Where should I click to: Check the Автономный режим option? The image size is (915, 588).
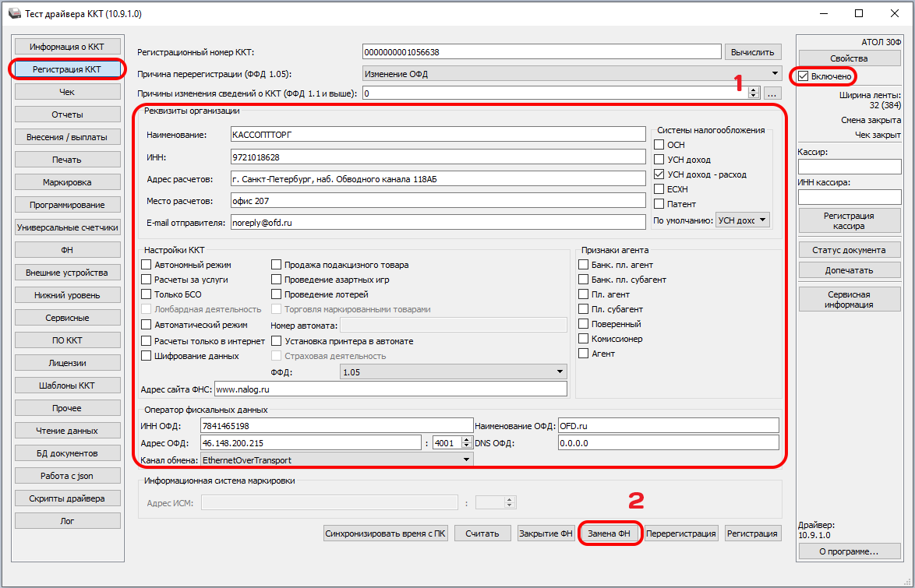pos(147,265)
